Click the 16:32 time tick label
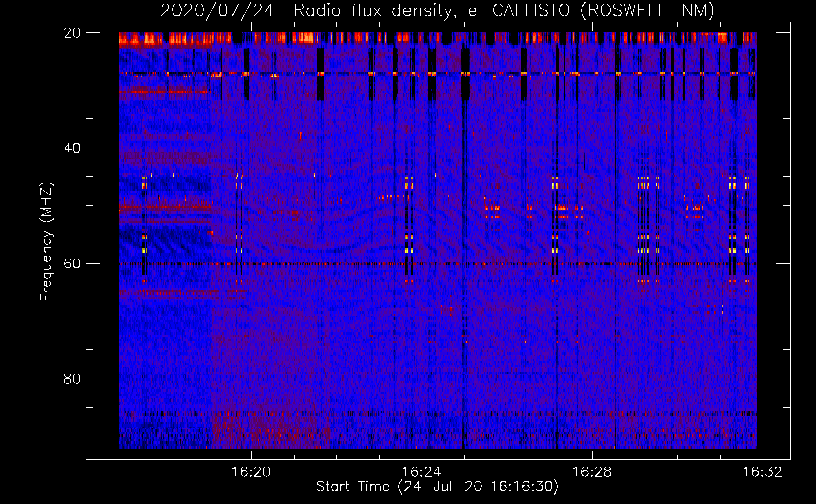816x504 pixels. (x=763, y=472)
